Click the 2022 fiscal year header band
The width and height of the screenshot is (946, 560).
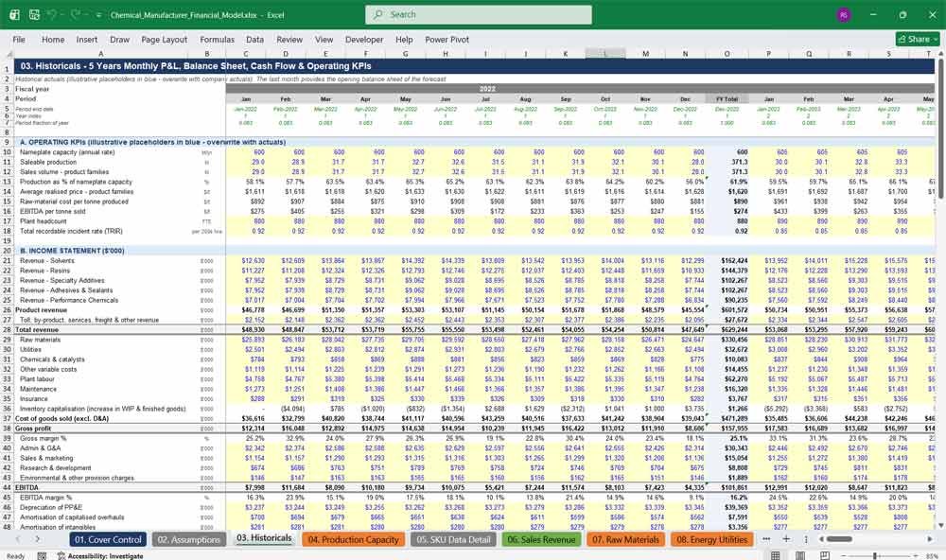(x=487, y=89)
